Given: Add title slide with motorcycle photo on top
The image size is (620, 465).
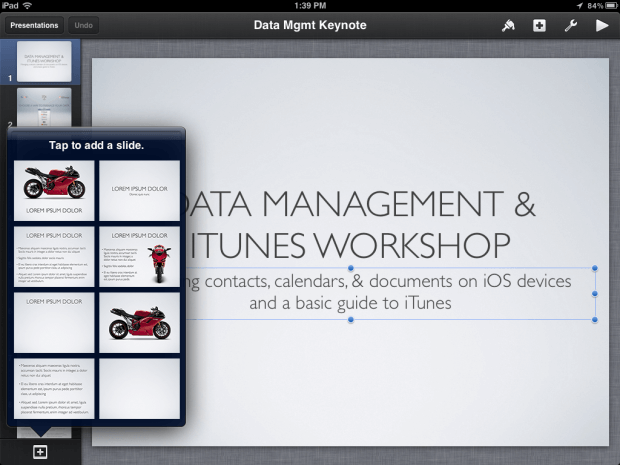Looking at the screenshot, I should point(55,190).
